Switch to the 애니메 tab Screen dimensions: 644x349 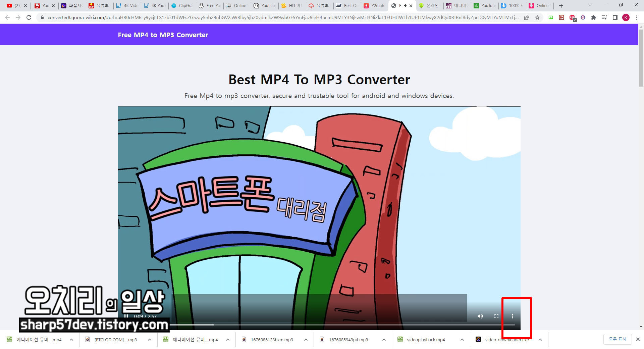click(457, 6)
